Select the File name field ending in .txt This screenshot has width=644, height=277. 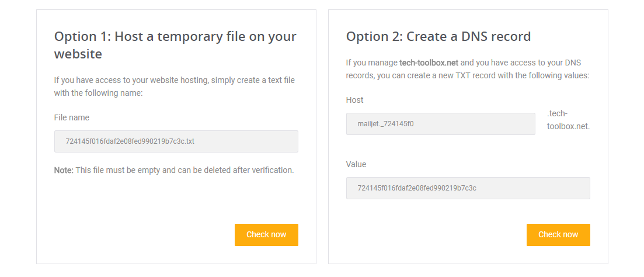tap(176, 141)
